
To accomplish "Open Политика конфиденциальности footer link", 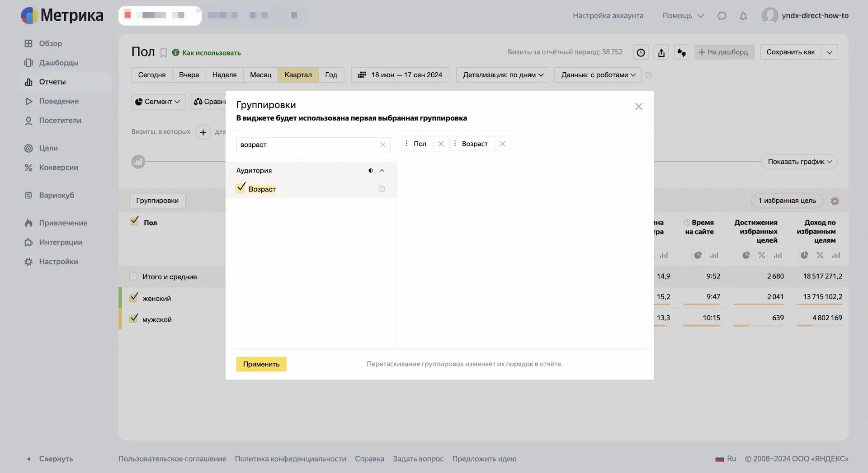I will coord(290,459).
